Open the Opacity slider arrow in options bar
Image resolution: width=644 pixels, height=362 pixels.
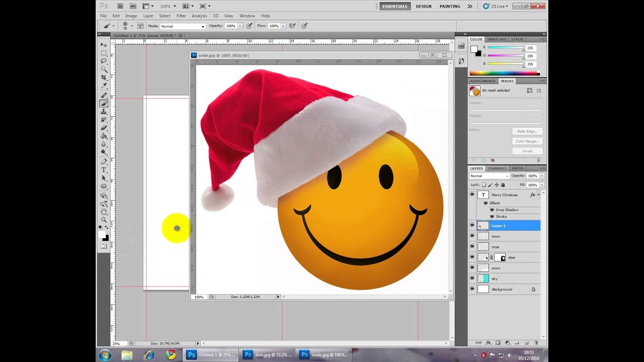[240, 26]
